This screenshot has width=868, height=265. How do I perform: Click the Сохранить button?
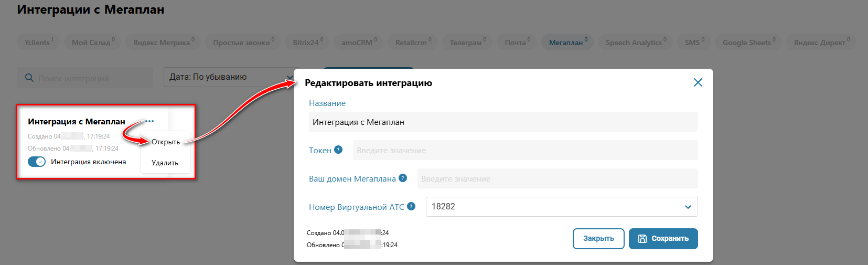(x=663, y=238)
